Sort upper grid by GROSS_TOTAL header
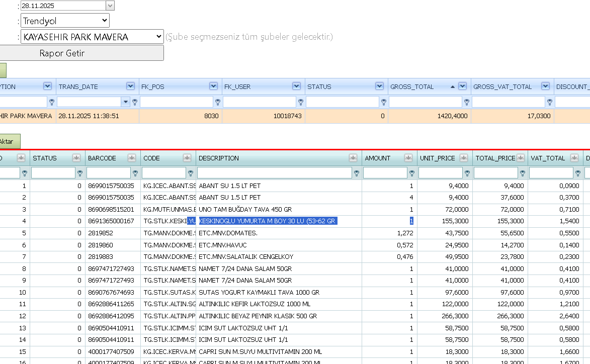The image size is (590, 364). click(412, 87)
